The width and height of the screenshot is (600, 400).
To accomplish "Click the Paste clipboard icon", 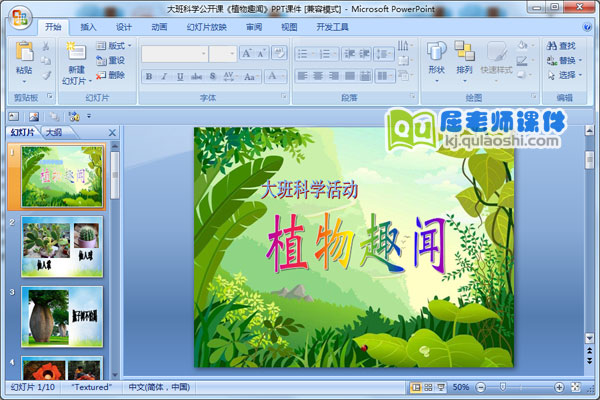I will [24, 51].
